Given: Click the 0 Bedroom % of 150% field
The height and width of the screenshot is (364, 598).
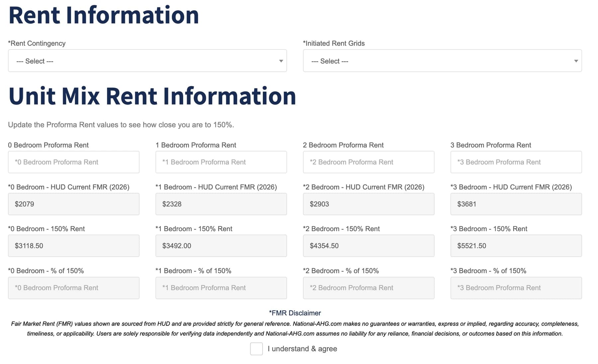Looking at the screenshot, I should tap(73, 288).
